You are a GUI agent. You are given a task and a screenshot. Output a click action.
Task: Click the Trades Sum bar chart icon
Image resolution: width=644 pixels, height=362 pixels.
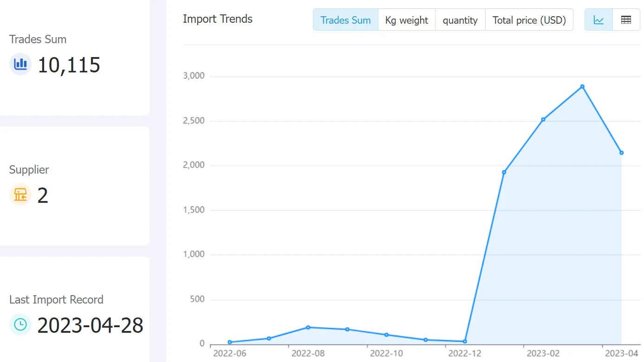(x=20, y=64)
